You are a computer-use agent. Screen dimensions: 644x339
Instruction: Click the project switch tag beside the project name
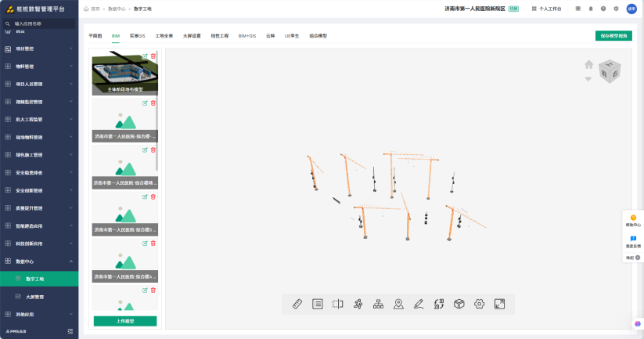513,9
